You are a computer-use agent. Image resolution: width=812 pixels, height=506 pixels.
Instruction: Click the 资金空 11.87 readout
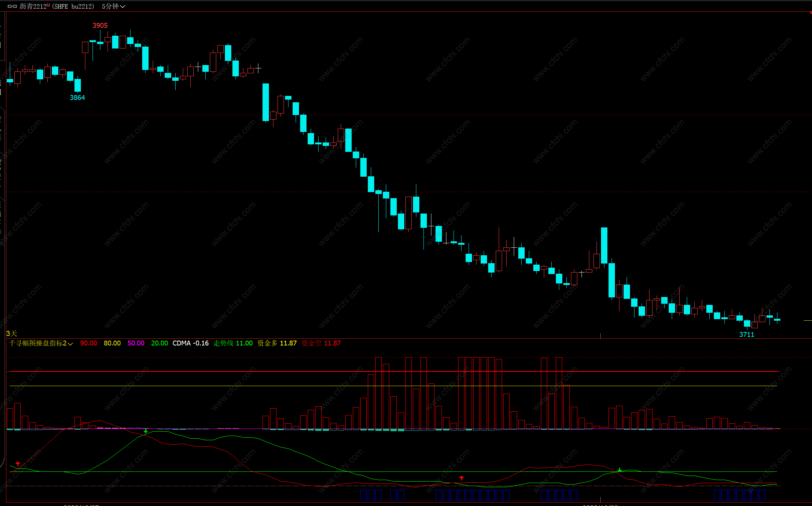pos(321,343)
